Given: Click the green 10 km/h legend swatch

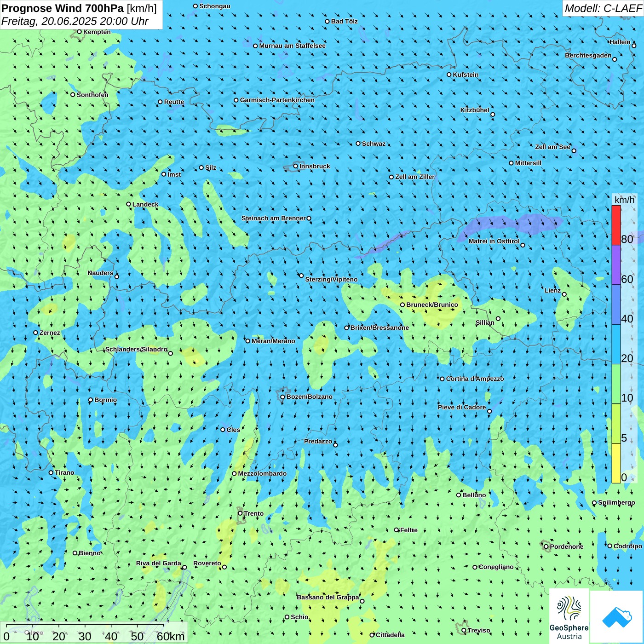Looking at the screenshot, I should click(616, 384).
